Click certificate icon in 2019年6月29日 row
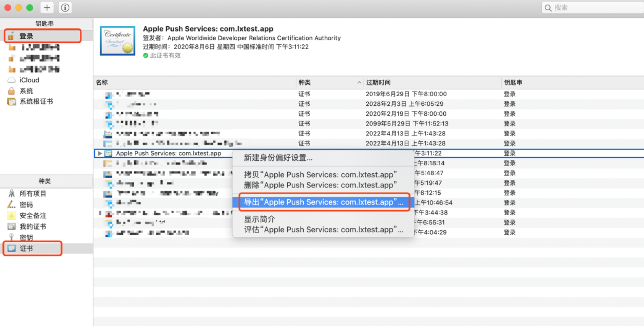The width and height of the screenshot is (644, 326). point(109,94)
